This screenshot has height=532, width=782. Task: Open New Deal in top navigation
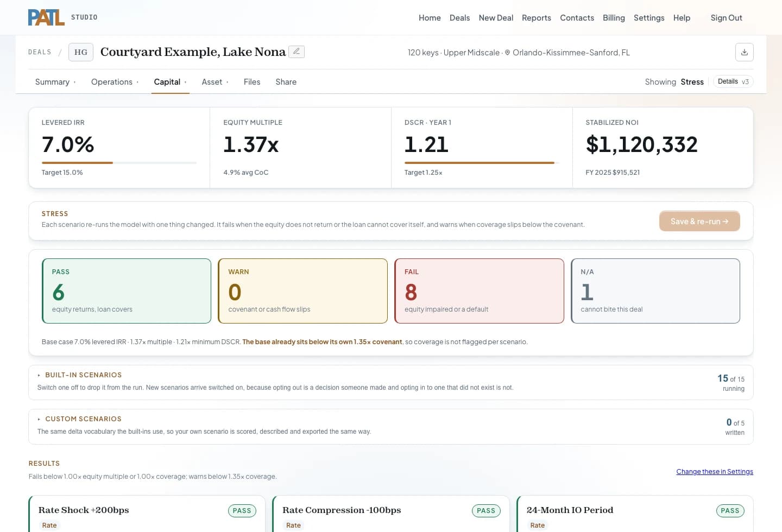pyautogui.click(x=496, y=18)
